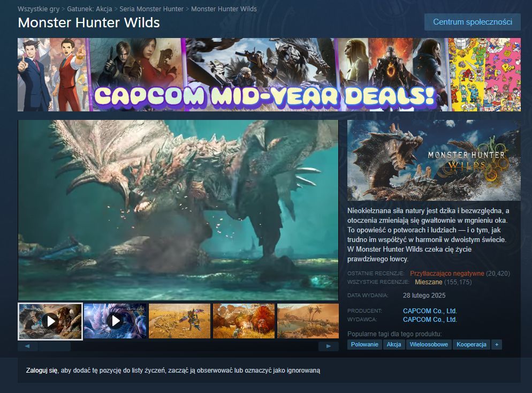Open the CAPCOM producer link

[430, 311]
